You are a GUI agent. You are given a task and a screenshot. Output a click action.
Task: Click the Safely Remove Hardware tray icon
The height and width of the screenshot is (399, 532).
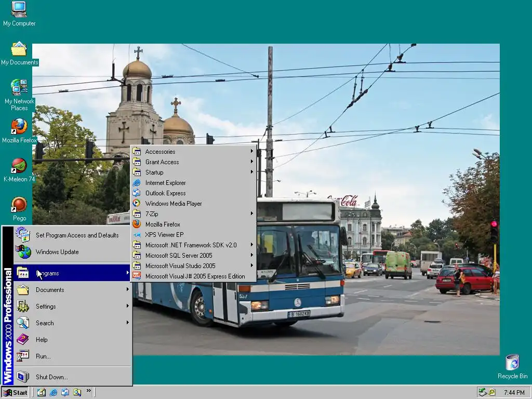coord(483,392)
